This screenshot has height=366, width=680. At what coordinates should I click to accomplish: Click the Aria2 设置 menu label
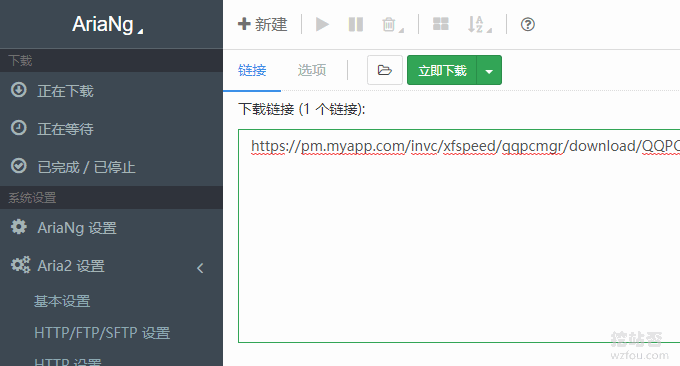pyautogui.click(x=71, y=266)
